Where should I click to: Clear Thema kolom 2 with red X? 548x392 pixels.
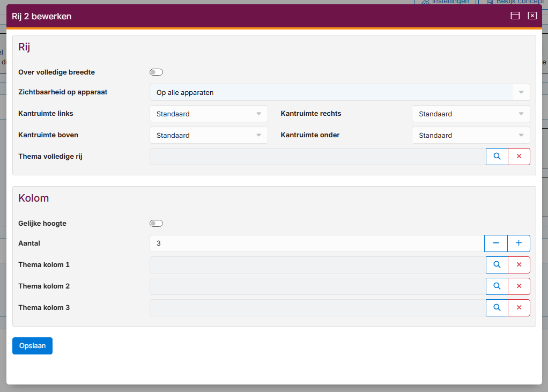pos(519,286)
